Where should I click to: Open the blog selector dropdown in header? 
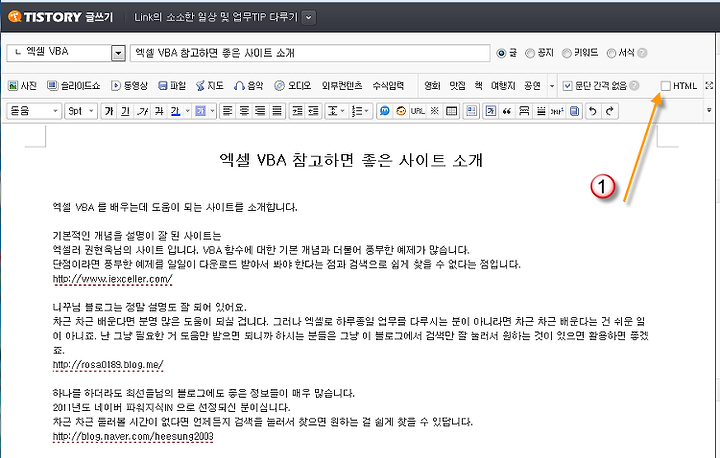pyautogui.click(x=309, y=17)
